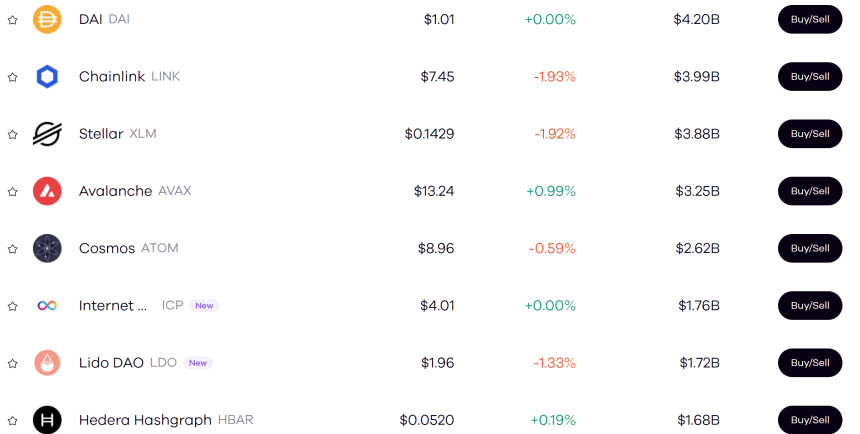Toggle the star next to Chainlink
Screen dimensions: 860x434
point(13,77)
